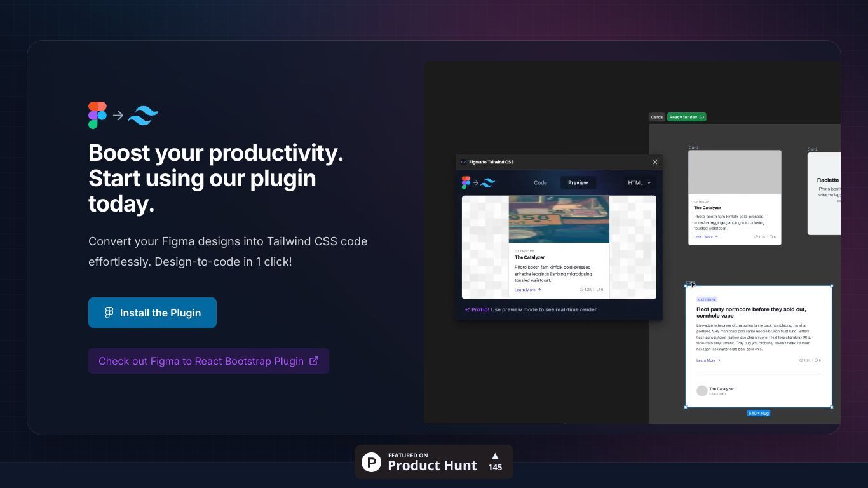Click the Figma icon inside Install button
Screen dimensions: 868x488
click(109, 313)
